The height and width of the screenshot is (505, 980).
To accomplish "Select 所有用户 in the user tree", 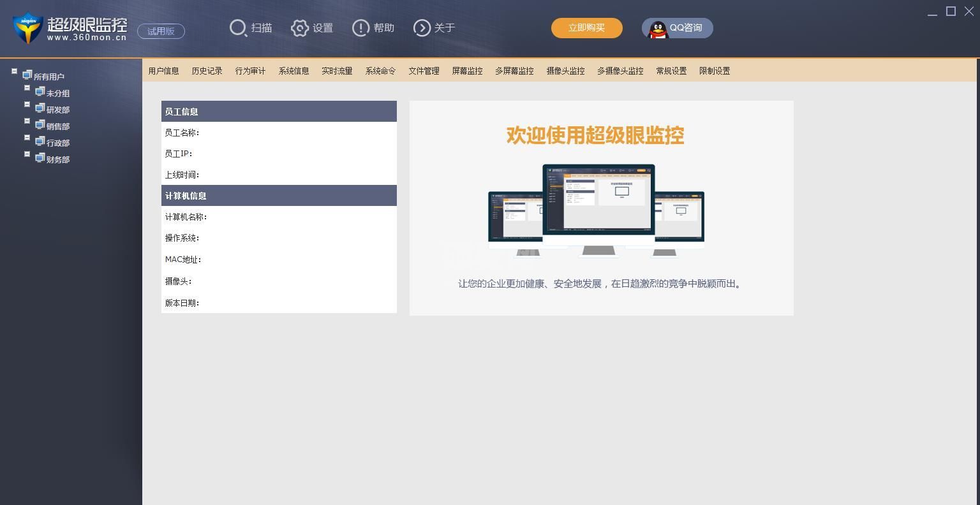I will pyautogui.click(x=49, y=77).
